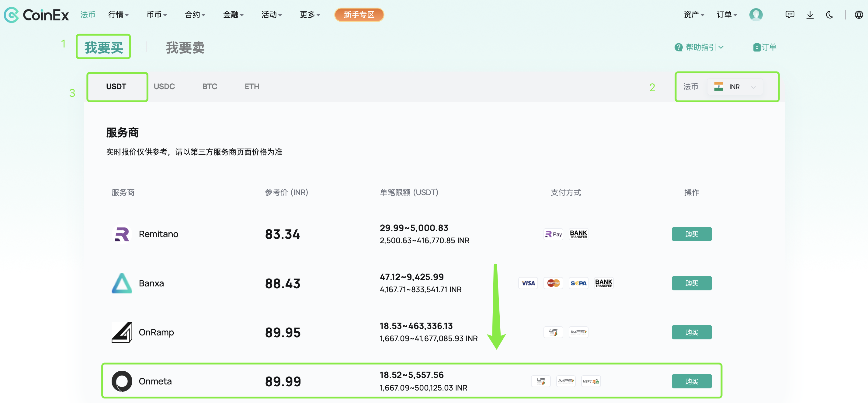Open the 新手专区 beginner zone

(x=359, y=15)
